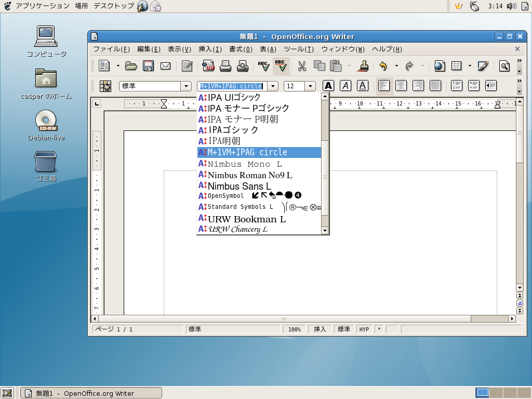Open the undo history dropdown arrow
The width and height of the screenshot is (532, 399).
(396, 66)
